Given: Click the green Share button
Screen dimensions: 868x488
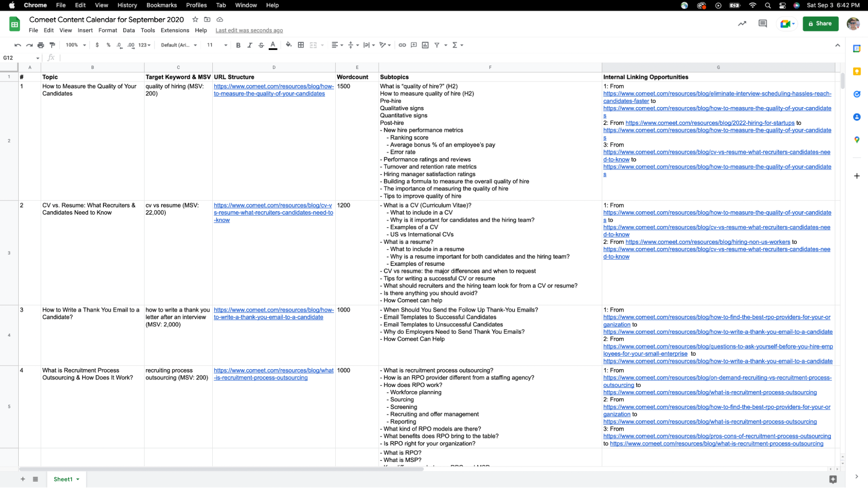Looking at the screenshot, I should point(821,23).
